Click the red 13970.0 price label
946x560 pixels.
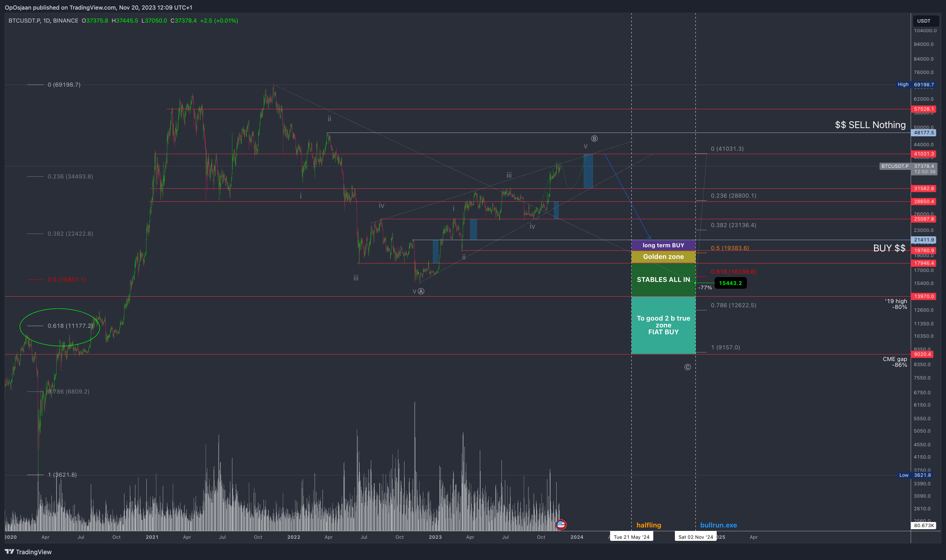924,296
